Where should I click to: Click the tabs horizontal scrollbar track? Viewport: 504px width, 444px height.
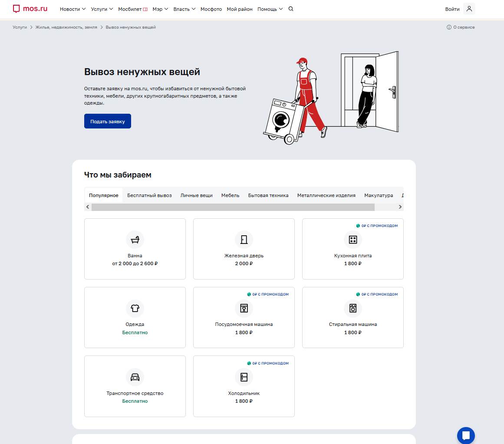[x=244, y=207]
